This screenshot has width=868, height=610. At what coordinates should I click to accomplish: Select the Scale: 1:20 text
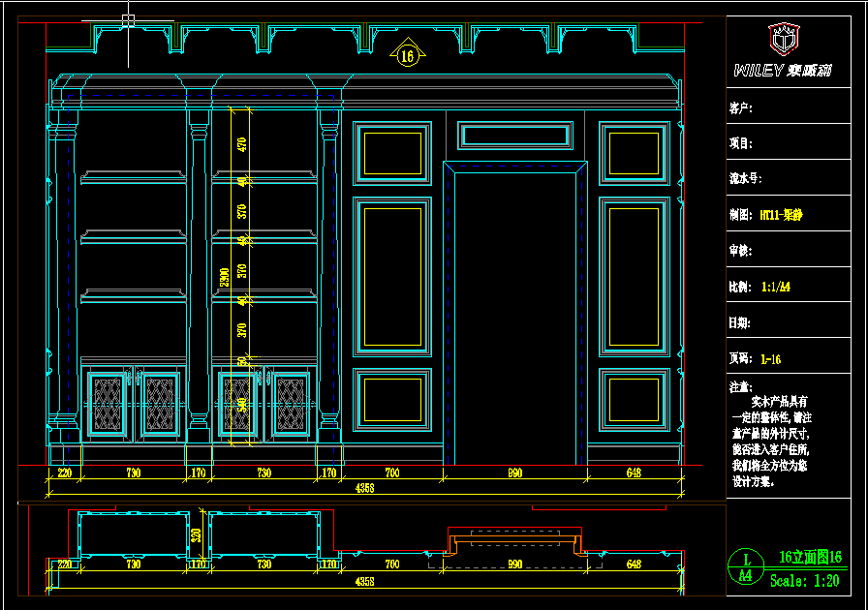(x=804, y=581)
